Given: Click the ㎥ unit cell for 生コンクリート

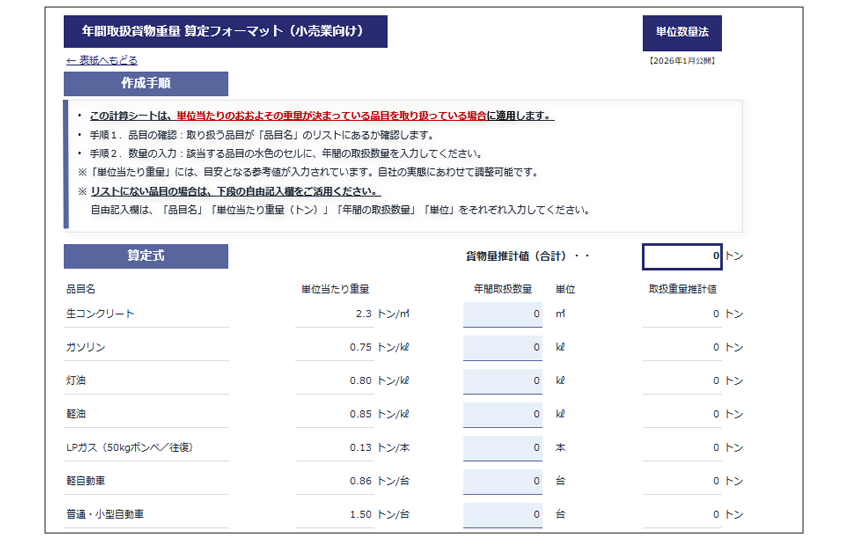Looking at the screenshot, I should [560, 314].
